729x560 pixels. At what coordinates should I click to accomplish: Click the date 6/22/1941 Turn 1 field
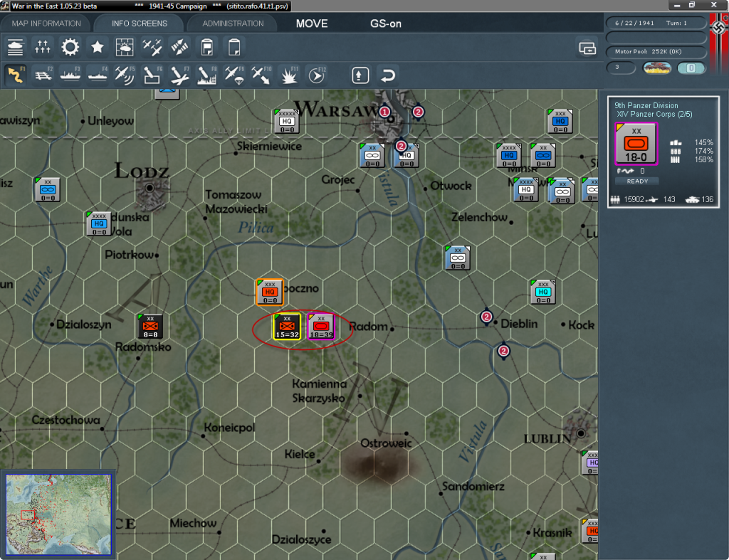[656, 23]
